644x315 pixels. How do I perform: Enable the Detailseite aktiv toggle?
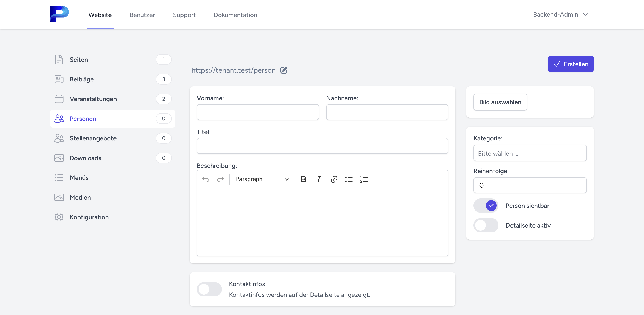[486, 226]
